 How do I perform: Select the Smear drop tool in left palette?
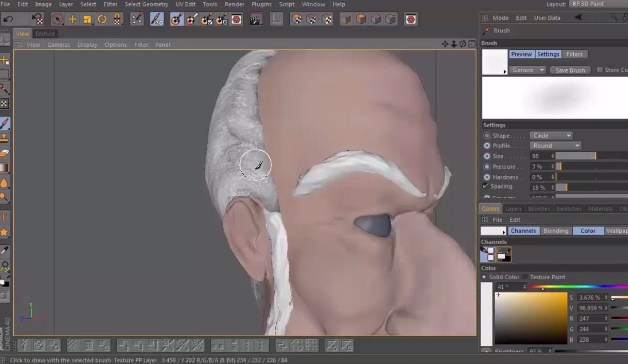(5, 183)
